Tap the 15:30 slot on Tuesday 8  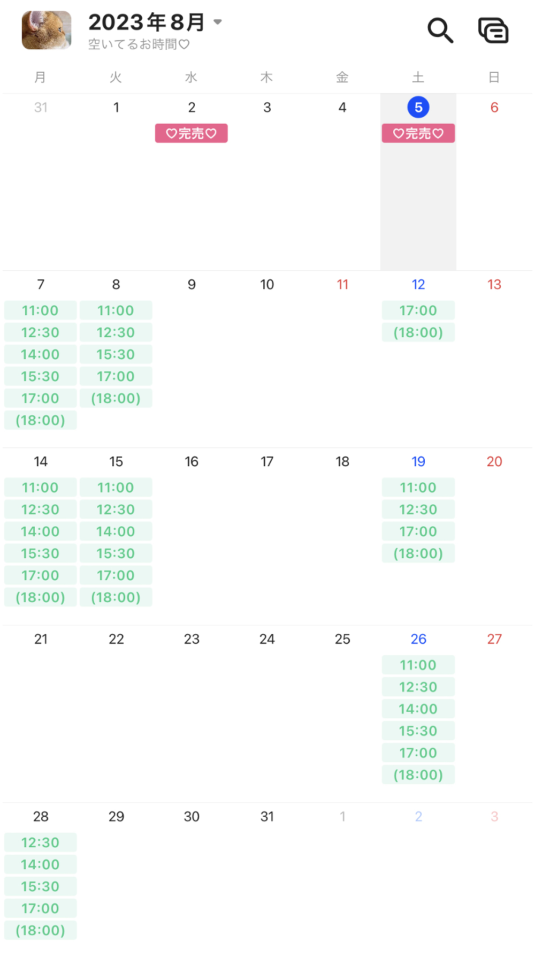coord(116,354)
